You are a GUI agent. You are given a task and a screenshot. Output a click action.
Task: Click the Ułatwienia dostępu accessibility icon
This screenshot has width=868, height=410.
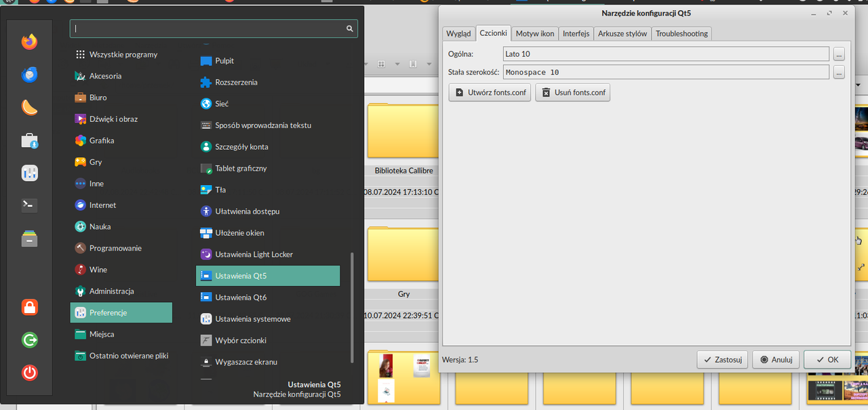(x=206, y=211)
